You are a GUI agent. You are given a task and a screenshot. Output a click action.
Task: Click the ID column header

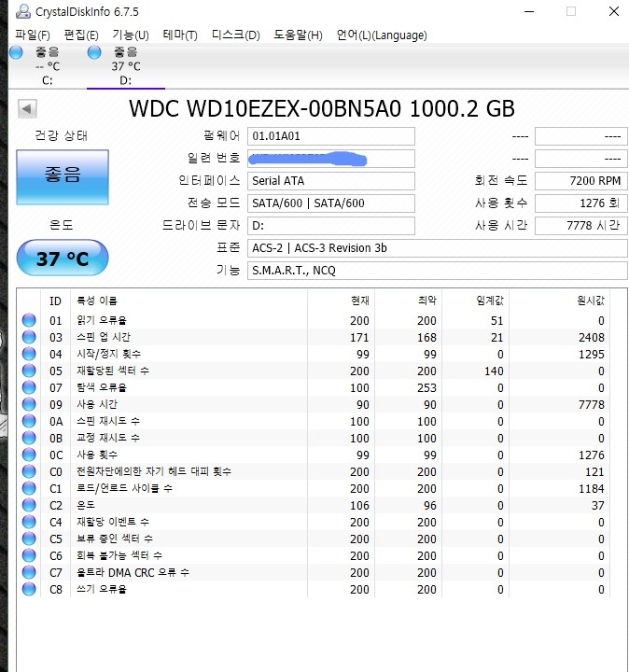[x=55, y=301]
